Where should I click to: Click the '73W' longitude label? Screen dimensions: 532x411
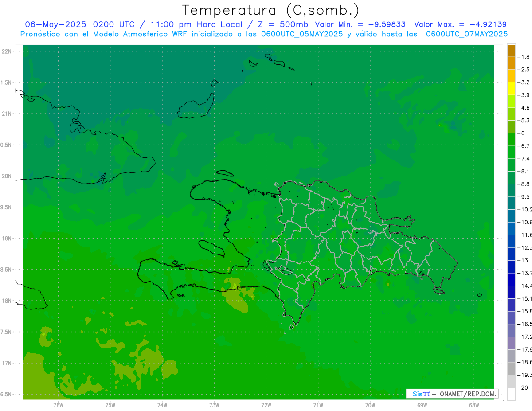[214, 405]
